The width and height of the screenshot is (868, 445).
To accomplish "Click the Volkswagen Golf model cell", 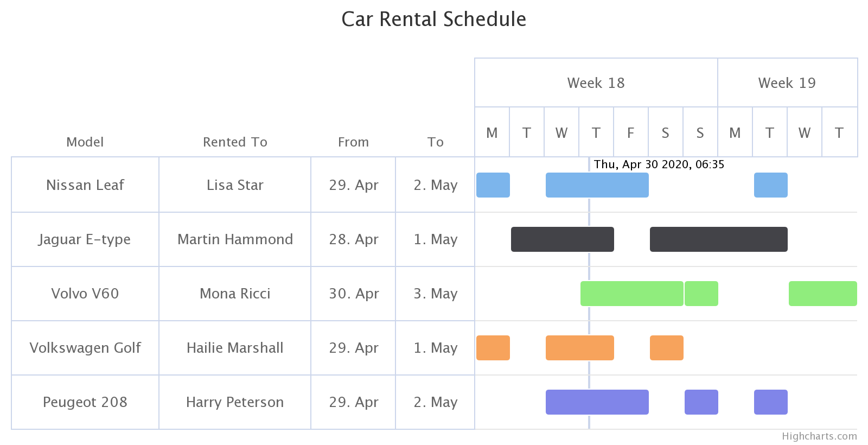I will (85, 348).
